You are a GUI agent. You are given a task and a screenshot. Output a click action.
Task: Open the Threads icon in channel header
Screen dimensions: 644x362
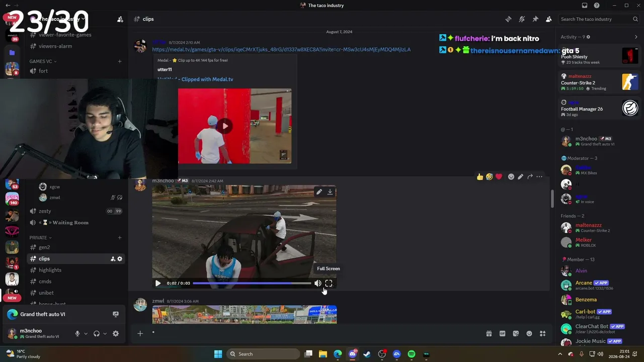point(509,19)
